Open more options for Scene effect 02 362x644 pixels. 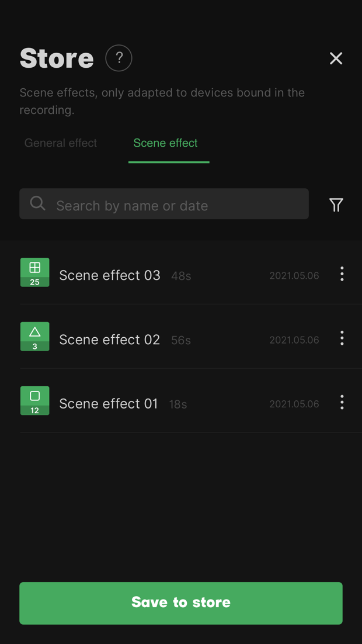click(x=342, y=338)
